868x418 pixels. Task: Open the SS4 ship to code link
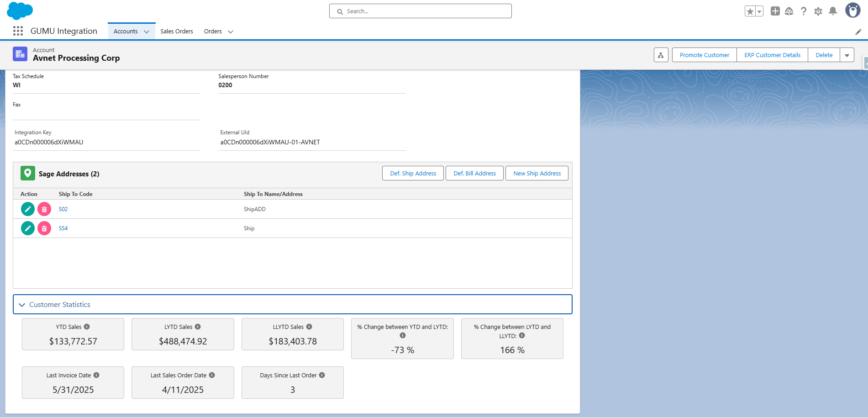pos(63,228)
